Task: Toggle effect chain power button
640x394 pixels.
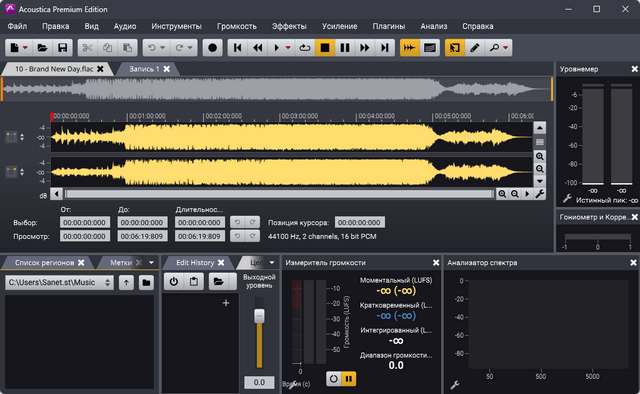Action: 173,281
